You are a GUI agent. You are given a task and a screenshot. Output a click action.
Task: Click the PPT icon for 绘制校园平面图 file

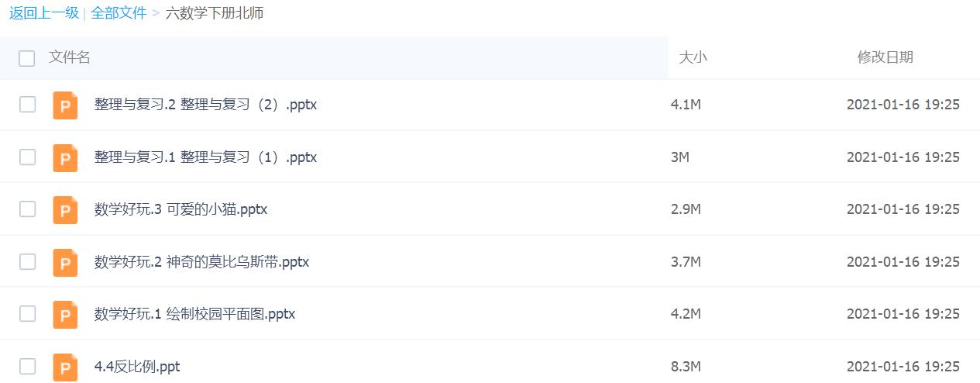[65, 314]
